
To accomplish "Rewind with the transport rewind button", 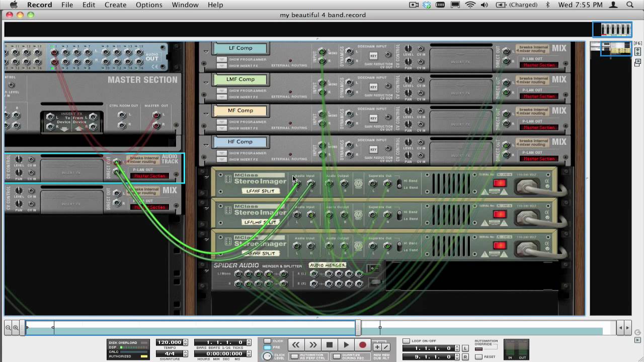I will point(296,345).
